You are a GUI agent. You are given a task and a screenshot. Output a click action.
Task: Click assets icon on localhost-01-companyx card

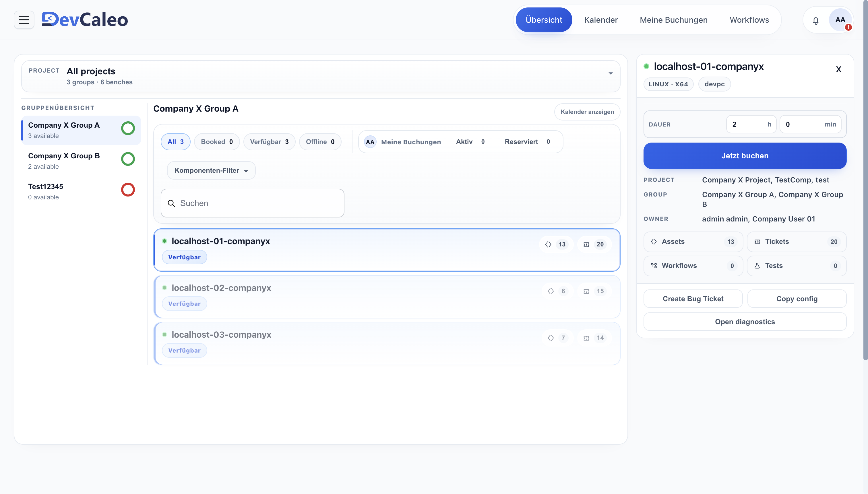548,244
